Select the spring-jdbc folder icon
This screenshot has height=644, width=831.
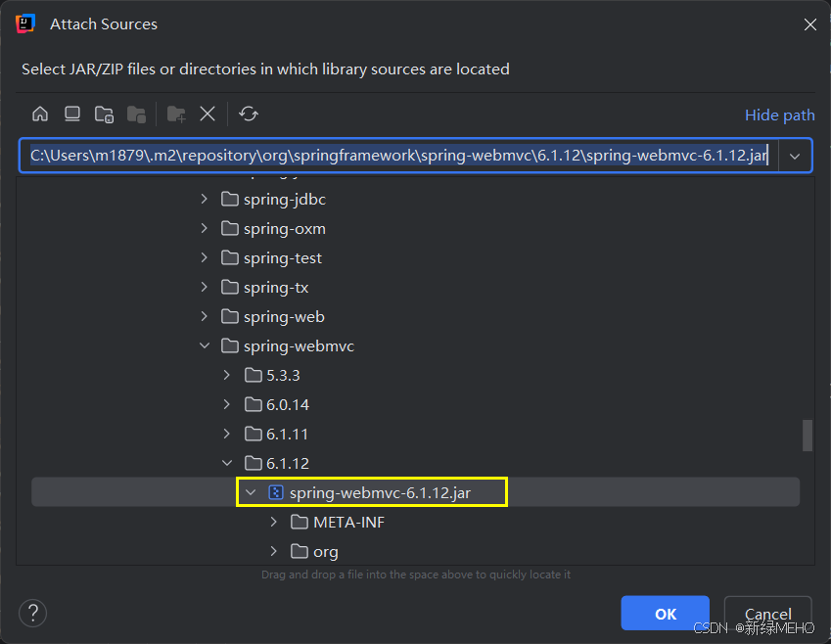[x=229, y=200]
